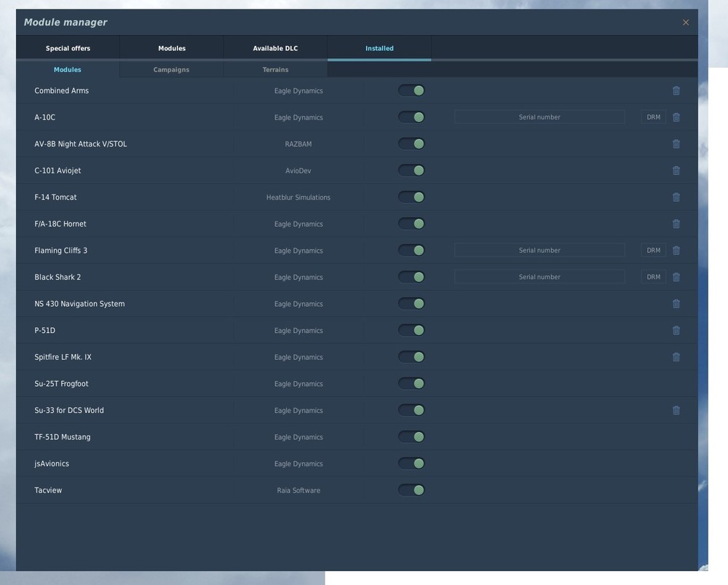Image resolution: width=728 pixels, height=585 pixels.
Task: Disable the Combined Arms module toggle
Action: (411, 90)
